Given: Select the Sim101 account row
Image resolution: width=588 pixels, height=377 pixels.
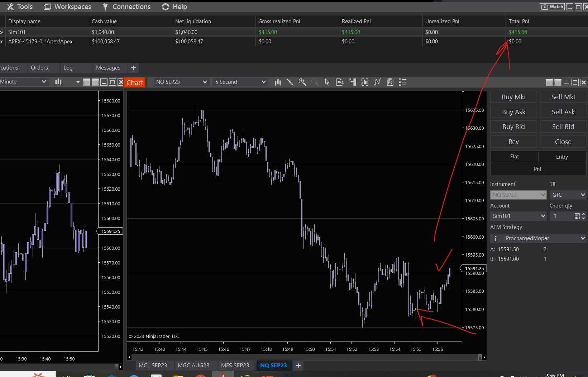Looking at the screenshot, I should click(x=294, y=32).
